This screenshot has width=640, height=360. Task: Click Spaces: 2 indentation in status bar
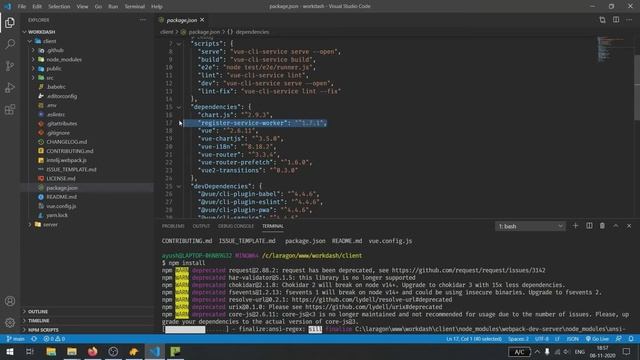point(518,339)
